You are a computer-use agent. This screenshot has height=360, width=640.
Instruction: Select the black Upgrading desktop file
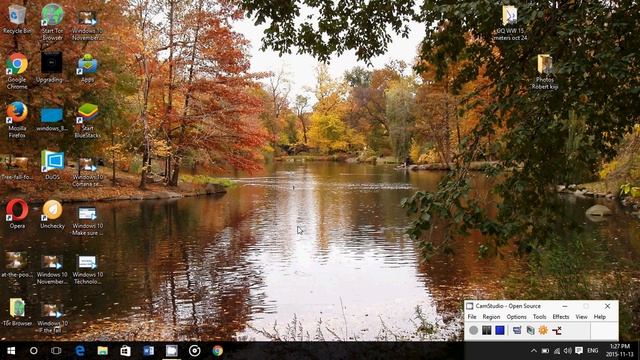click(51, 67)
